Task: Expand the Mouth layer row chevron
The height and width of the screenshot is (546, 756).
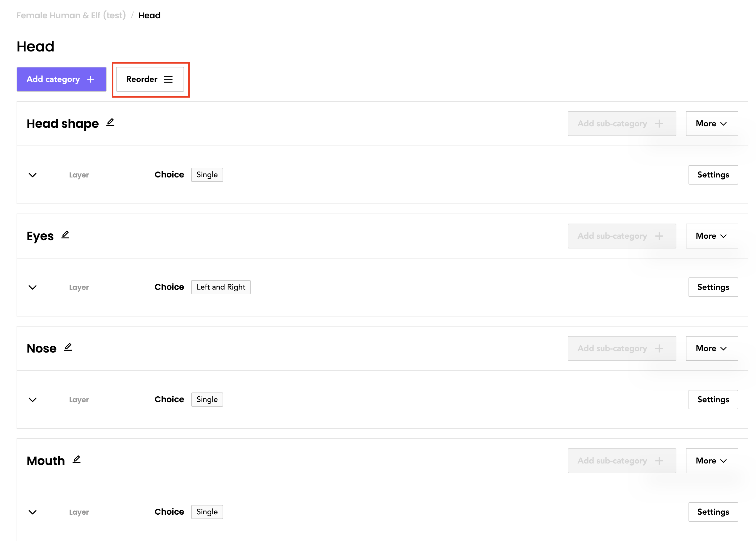Action: click(x=32, y=512)
